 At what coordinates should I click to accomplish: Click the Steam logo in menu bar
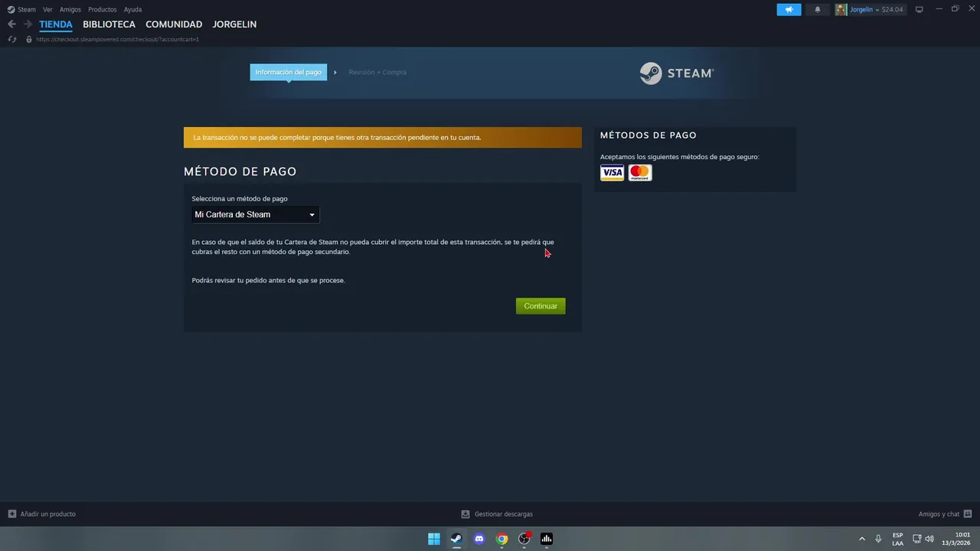pyautogui.click(x=11, y=9)
